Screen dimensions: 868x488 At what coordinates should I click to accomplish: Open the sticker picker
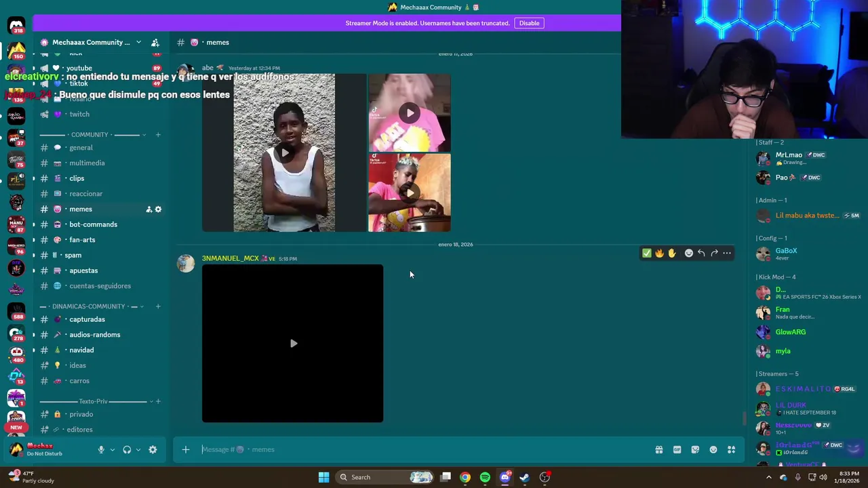(x=695, y=449)
